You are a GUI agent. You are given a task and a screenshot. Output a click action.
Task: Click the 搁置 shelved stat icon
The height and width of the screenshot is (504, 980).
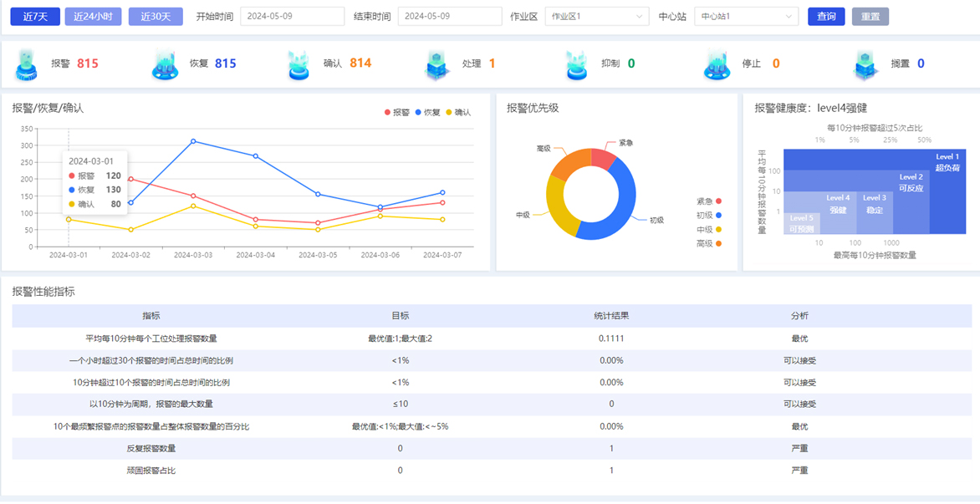[865, 64]
